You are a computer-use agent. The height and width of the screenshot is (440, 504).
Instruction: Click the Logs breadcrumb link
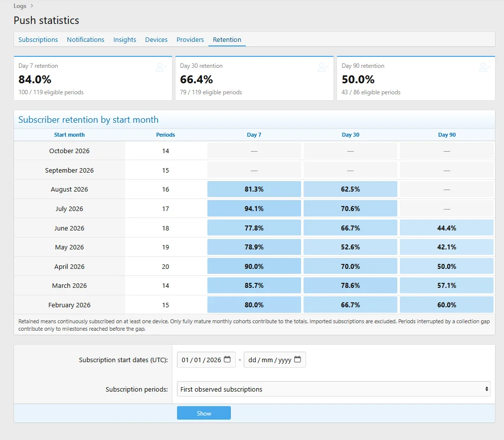20,6
